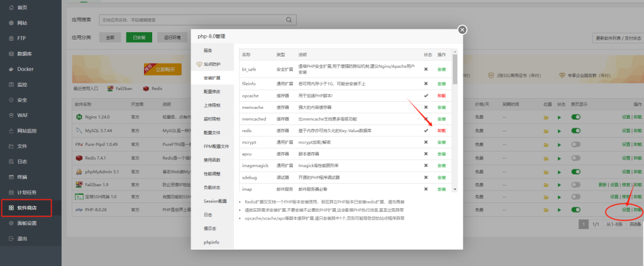644x266 pixels.
Task: Open Docker in the left sidebar
Action: (25, 69)
